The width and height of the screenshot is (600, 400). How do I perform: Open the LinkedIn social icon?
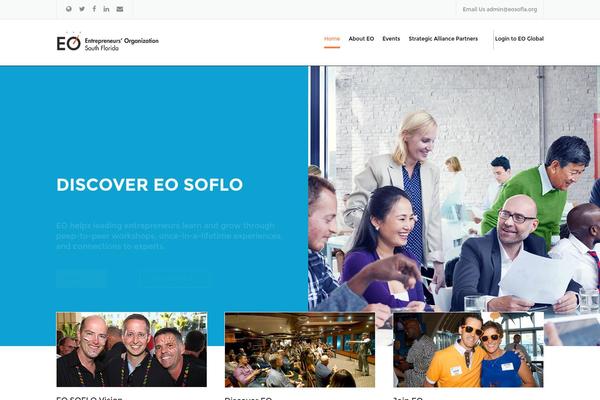(106, 9)
